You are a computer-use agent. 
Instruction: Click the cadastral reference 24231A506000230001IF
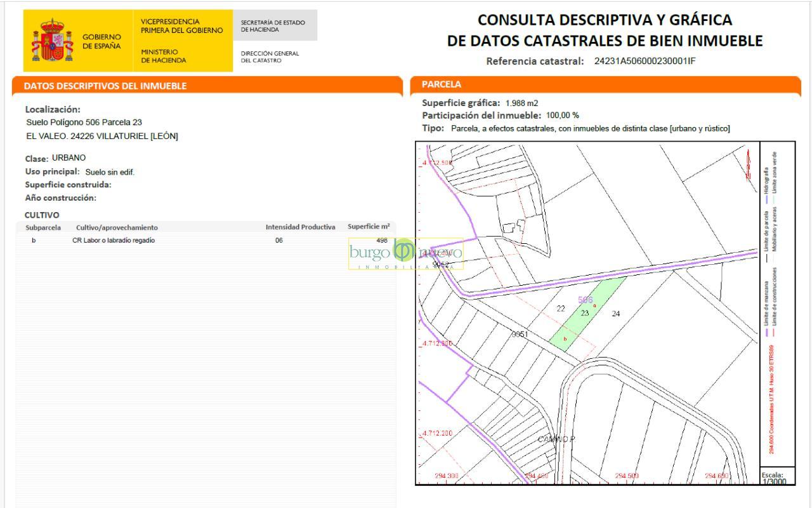point(645,62)
